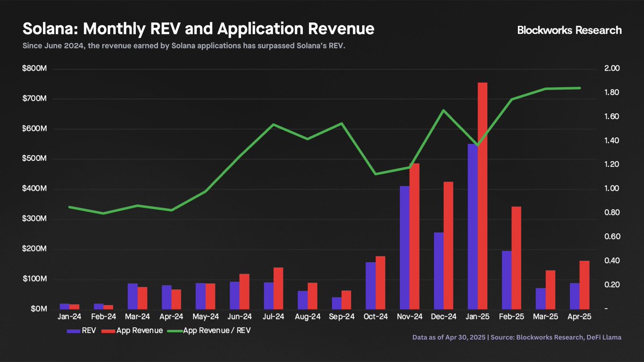Click the 2.00 right axis label
Screen dimensions: 644x362
coord(612,69)
